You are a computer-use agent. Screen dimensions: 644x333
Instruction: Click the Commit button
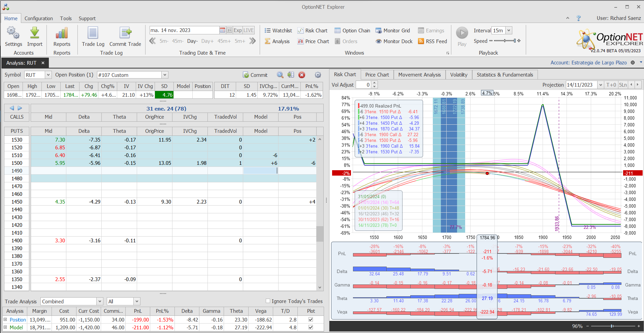[255, 75]
